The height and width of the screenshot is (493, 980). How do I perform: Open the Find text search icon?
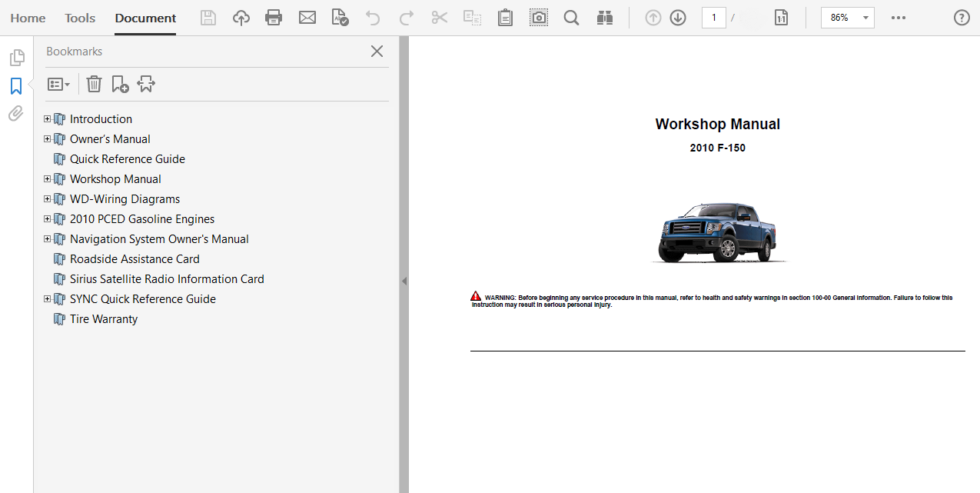pos(571,18)
